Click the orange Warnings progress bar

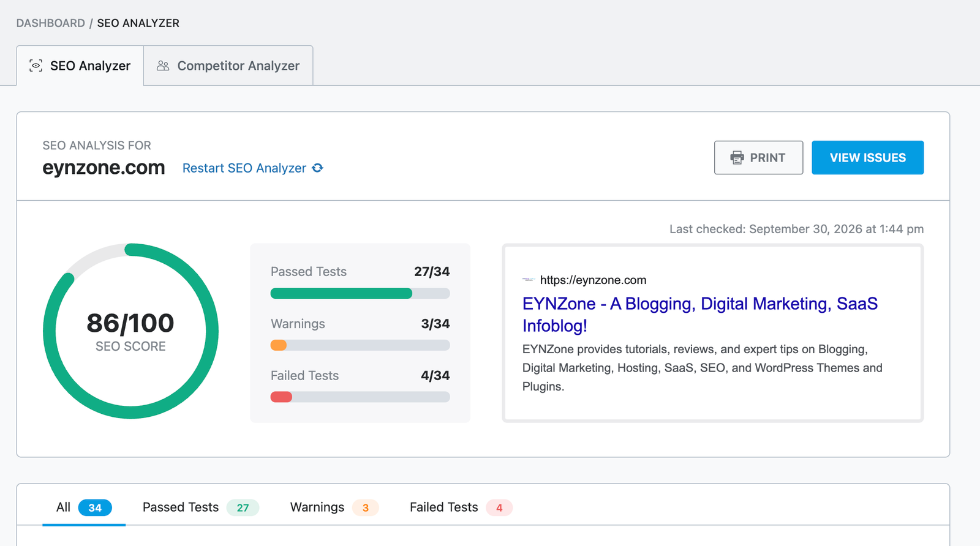pyautogui.click(x=279, y=345)
